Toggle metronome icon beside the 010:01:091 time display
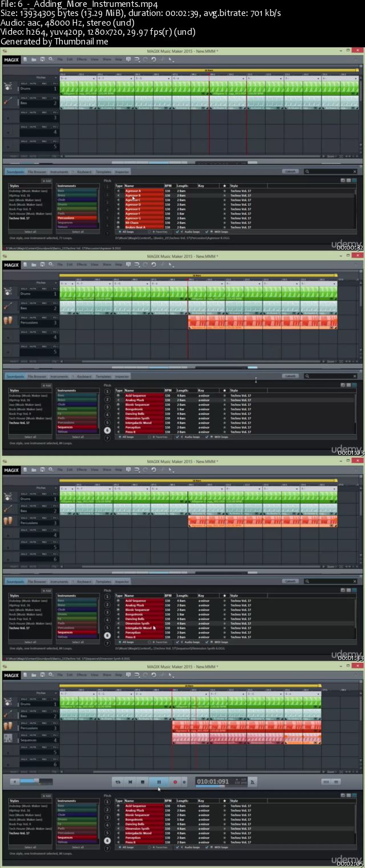Screen dimensions: 365x868 pyautogui.click(x=253, y=782)
